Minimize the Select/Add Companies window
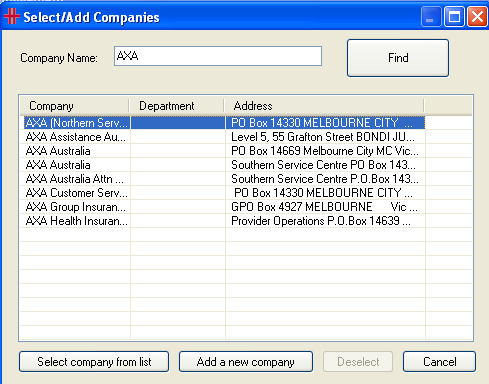Screen dimensions: 489x384 [431, 16]
